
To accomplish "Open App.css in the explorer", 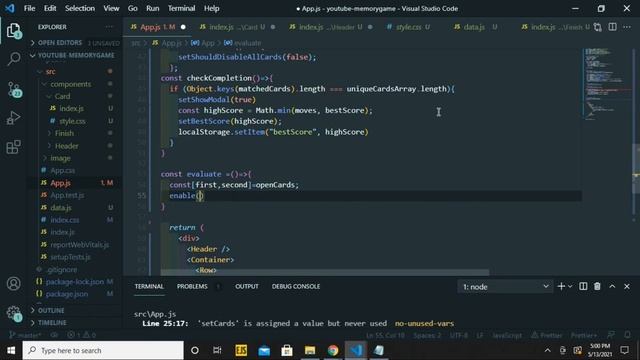I will tap(62, 170).
